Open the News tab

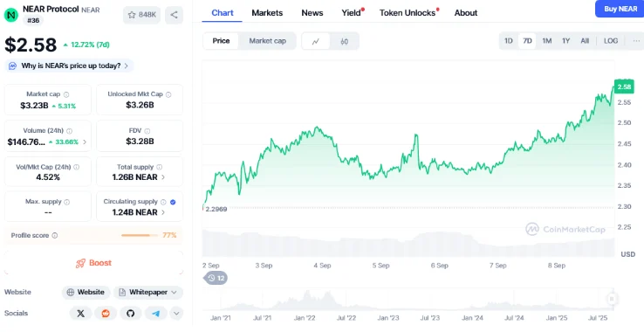(x=312, y=13)
